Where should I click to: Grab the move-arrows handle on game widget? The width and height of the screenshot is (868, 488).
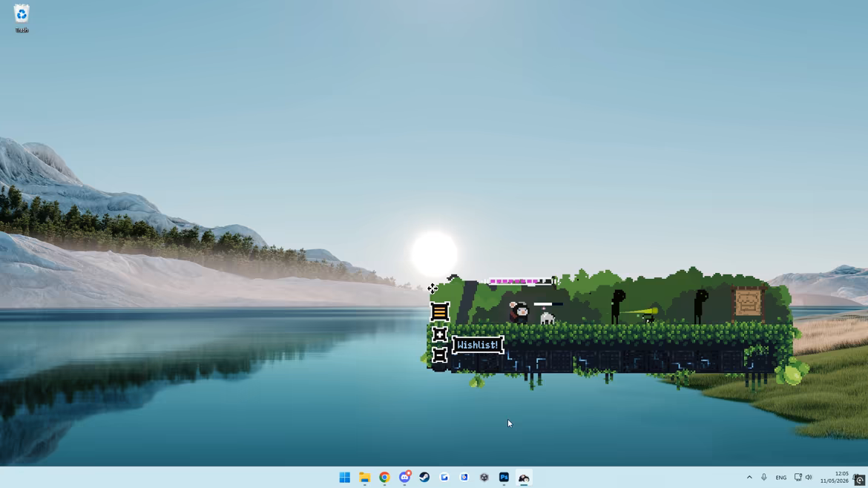point(433,288)
